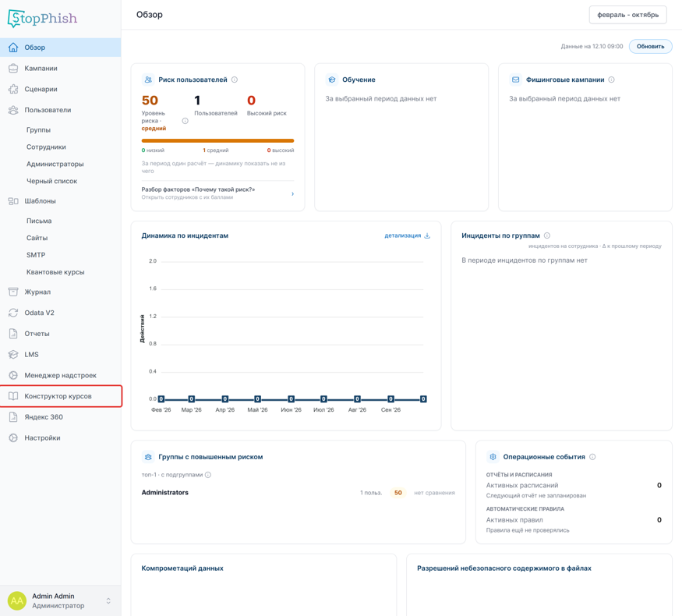Click the info icon next to Риск пользователей

point(235,80)
